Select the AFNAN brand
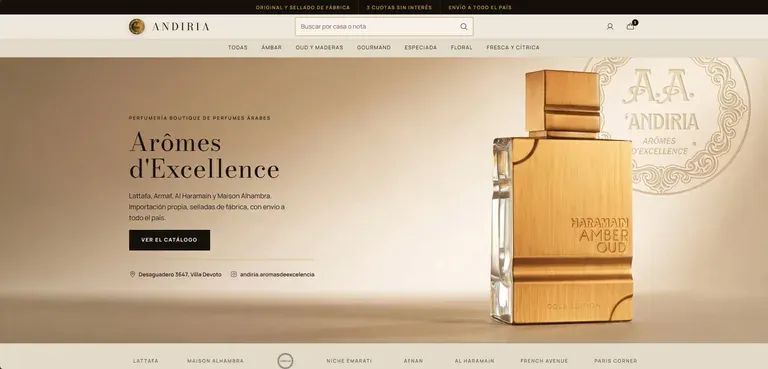 click(413, 361)
